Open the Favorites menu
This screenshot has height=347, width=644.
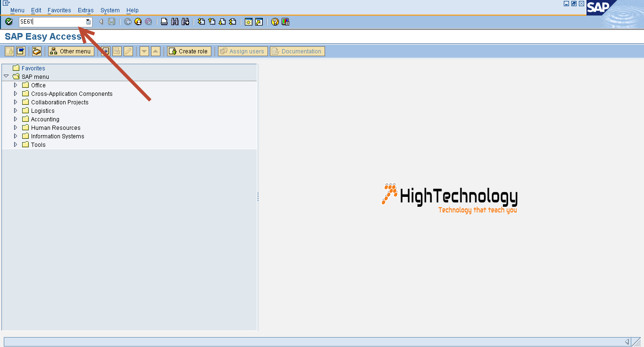pyautogui.click(x=59, y=10)
